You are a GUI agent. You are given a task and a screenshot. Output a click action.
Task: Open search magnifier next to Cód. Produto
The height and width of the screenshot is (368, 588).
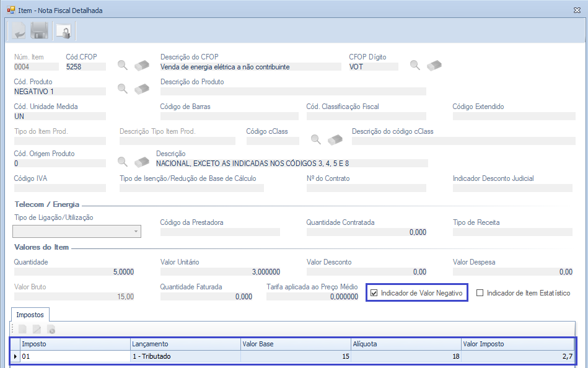pos(123,89)
